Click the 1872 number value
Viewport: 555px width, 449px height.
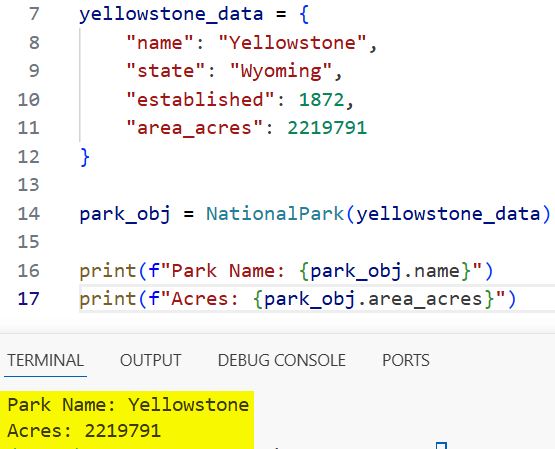(321, 100)
